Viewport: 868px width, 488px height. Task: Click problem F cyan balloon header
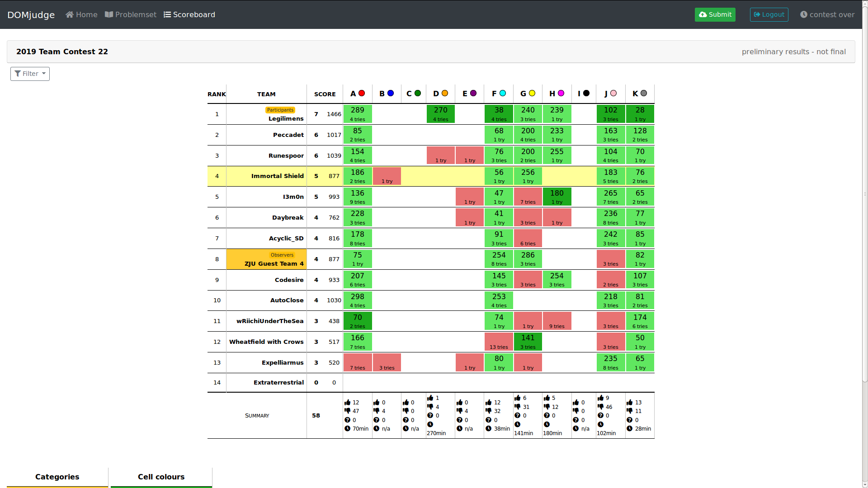pos(503,93)
